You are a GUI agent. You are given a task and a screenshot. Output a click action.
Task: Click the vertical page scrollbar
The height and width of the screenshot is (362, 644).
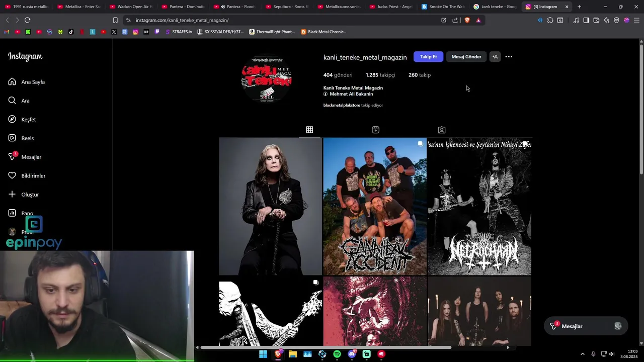coord(641,109)
